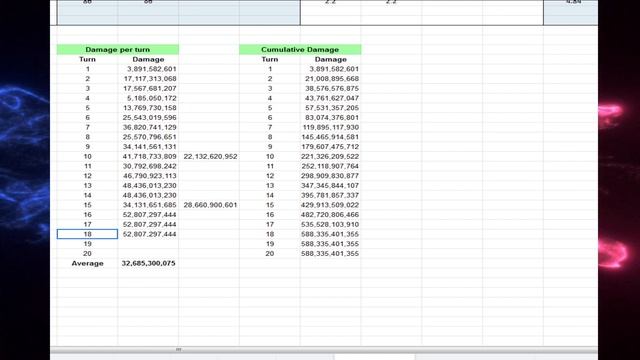Select cumulative damage 482,720,806,466
The image size is (640, 360).
click(331, 215)
